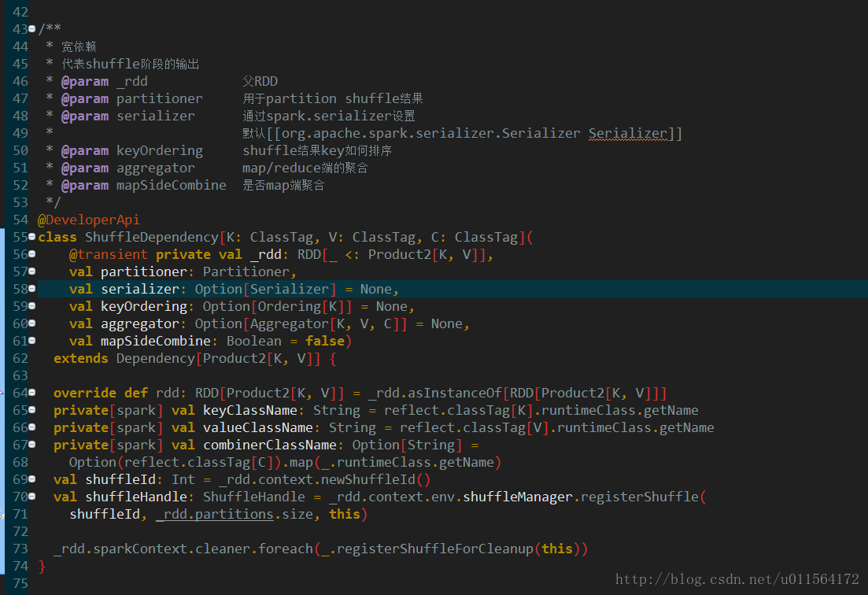Image resolution: width=868 pixels, height=595 pixels.
Task: Click 'map/reduce' comment text on line 51
Action: click(282, 168)
